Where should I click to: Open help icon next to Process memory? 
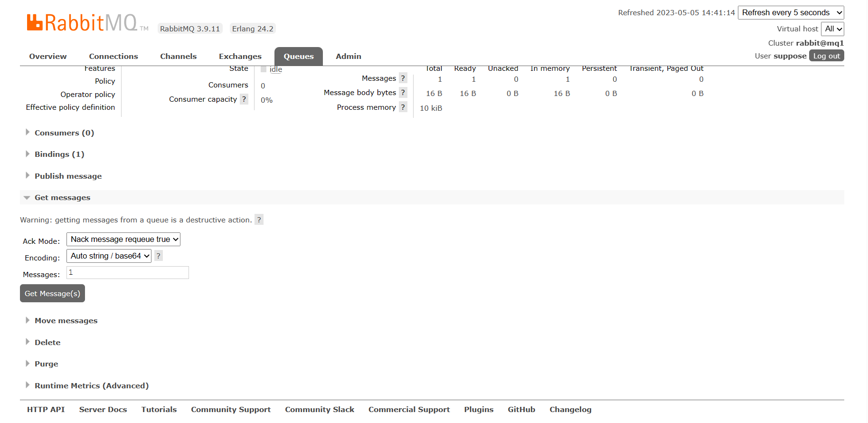click(x=403, y=107)
